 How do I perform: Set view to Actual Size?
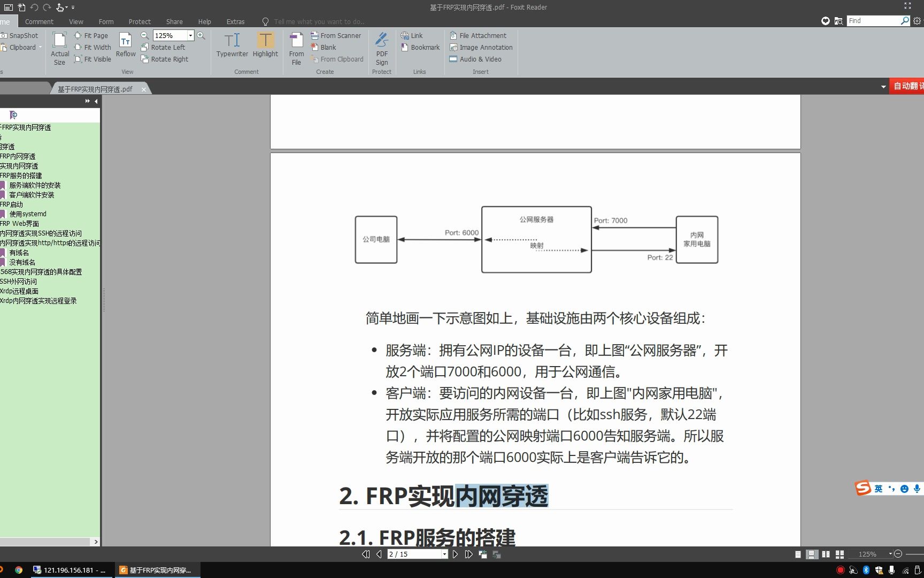pyautogui.click(x=60, y=49)
